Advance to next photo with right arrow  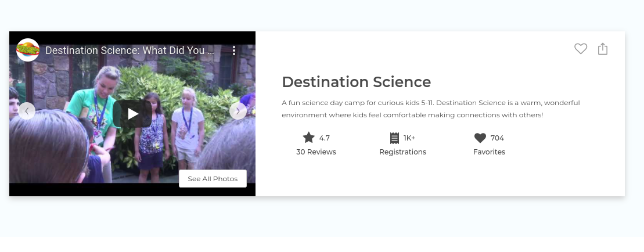click(238, 111)
